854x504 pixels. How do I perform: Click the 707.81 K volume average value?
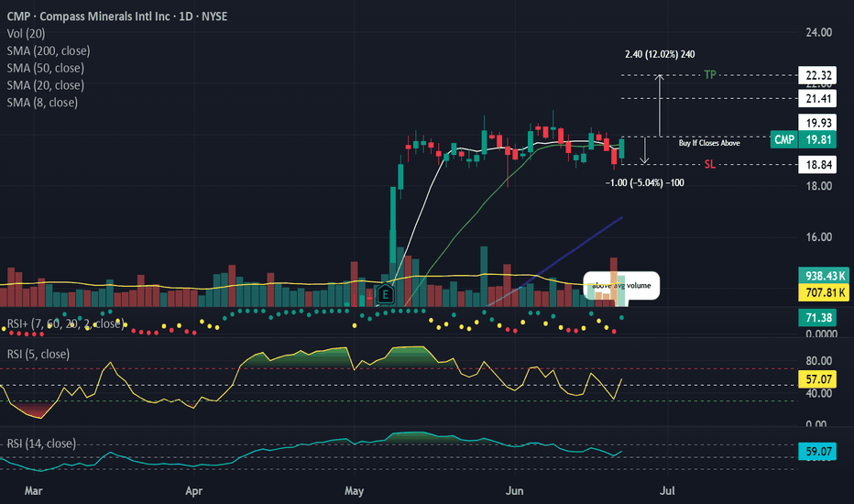tap(825, 292)
